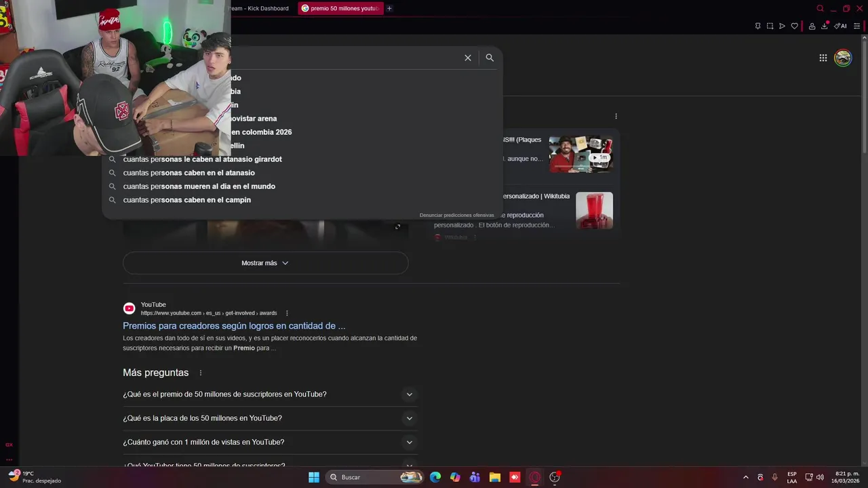
Task: Expand '¿Qué es la placa de los 50 millones'
Action: tap(269, 418)
